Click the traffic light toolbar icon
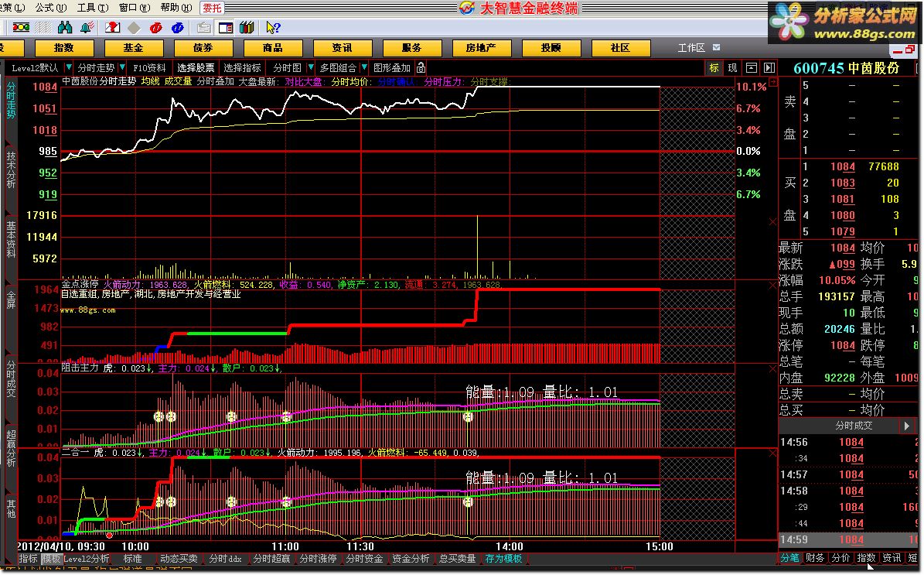This screenshot has width=924, height=575. click(x=21, y=28)
